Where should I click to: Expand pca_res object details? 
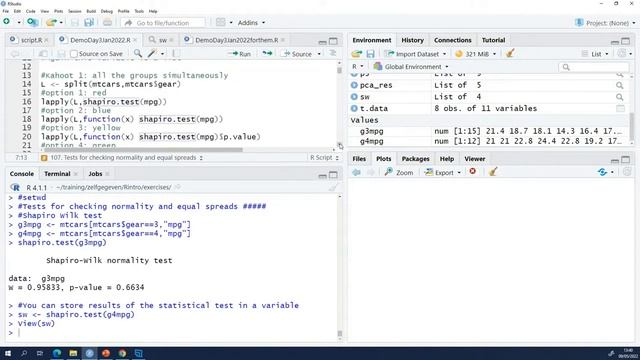tap(354, 85)
